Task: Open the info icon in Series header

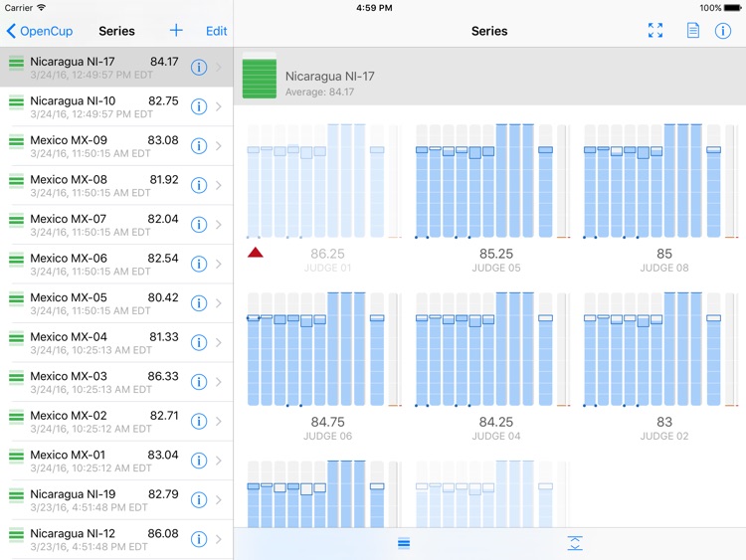Action: point(723,31)
